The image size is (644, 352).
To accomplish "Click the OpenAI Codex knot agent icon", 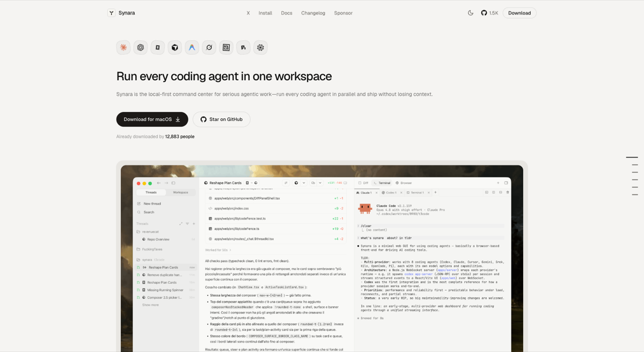I will pos(141,47).
